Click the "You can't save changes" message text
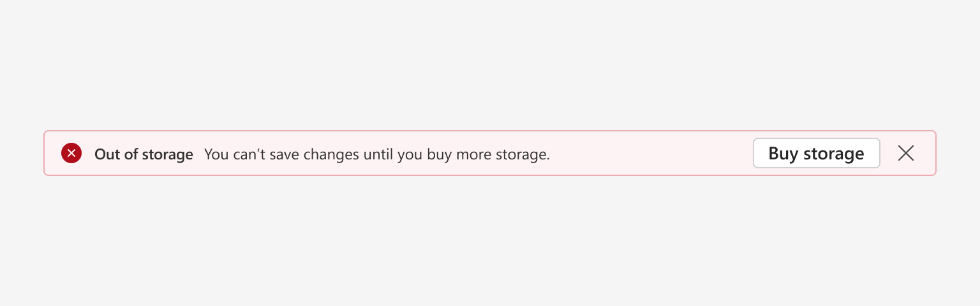This screenshot has width=980, height=306. pyautogui.click(x=377, y=154)
